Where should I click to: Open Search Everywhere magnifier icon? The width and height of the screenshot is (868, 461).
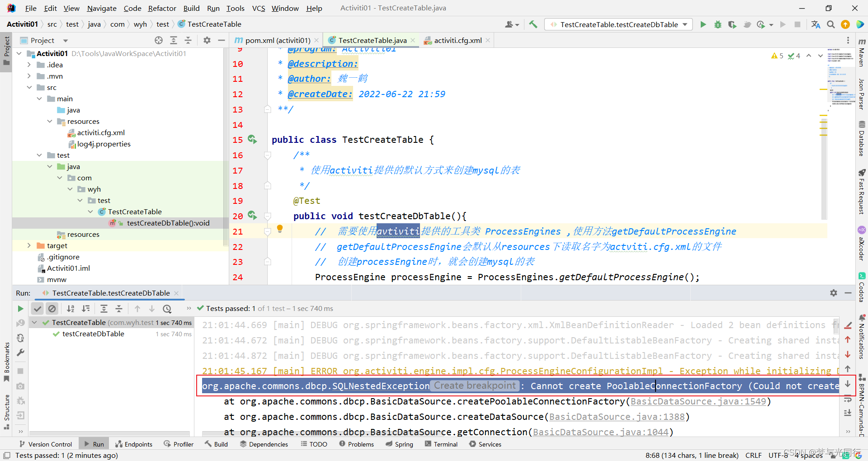click(831, 24)
